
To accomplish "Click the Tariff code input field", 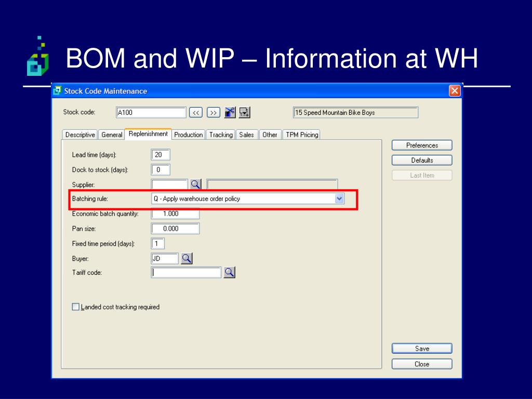I will [186, 272].
